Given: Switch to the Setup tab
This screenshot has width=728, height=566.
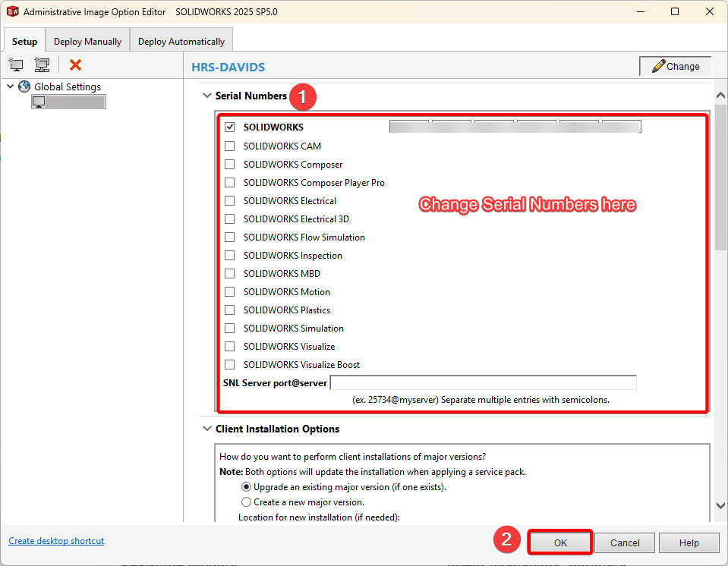Looking at the screenshot, I should [x=24, y=41].
